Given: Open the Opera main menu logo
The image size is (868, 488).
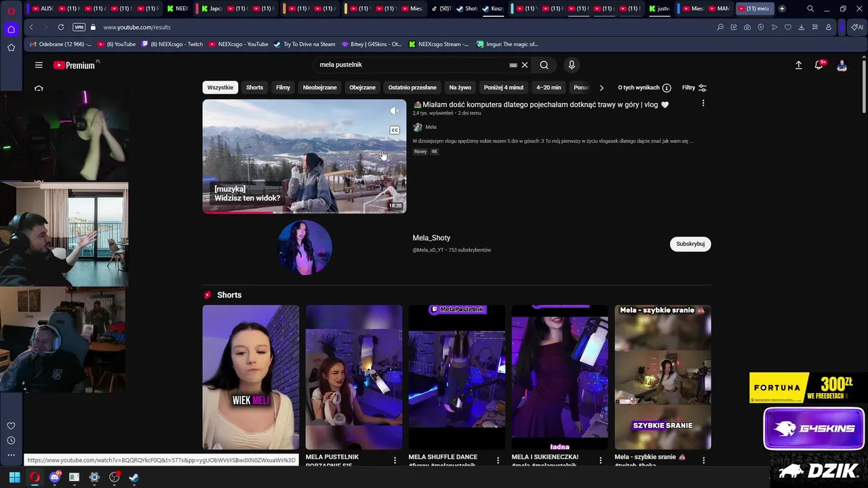Looking at the screenshot, I should (x=11, y=10).
